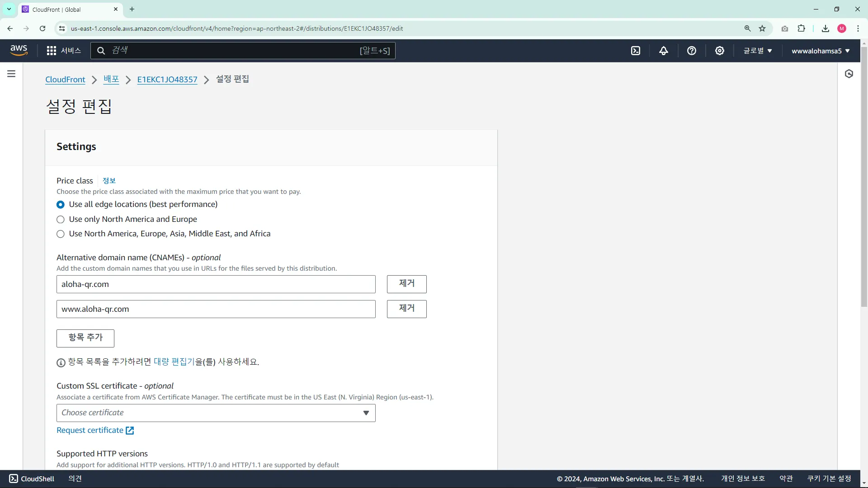868x488 pixels.
Task: Go to CloudFront breadcrumb link
Action: click(65, 80)
